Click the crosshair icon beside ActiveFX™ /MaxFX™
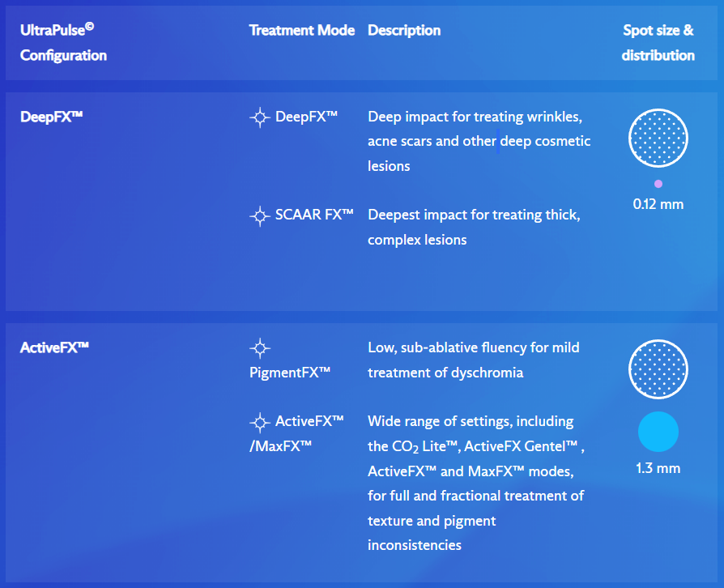This screenshot has width=724, height=588. [x=259, y=422]
